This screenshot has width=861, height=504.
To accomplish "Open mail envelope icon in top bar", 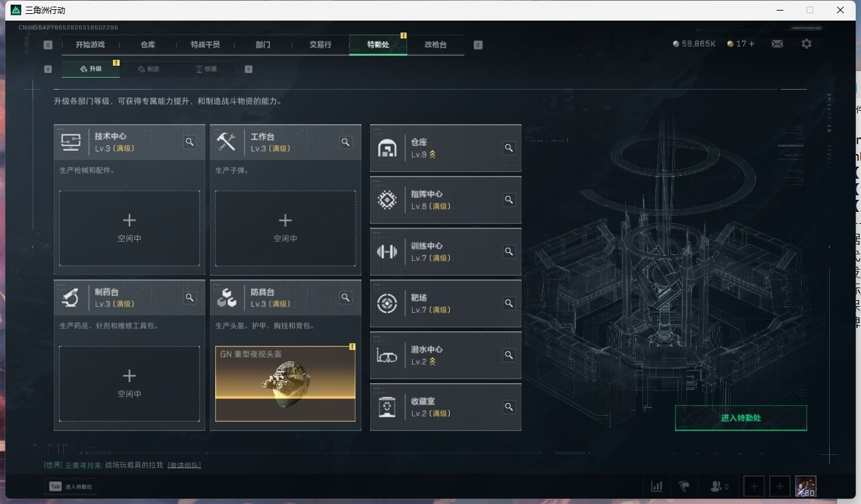I will pos(777,44).
